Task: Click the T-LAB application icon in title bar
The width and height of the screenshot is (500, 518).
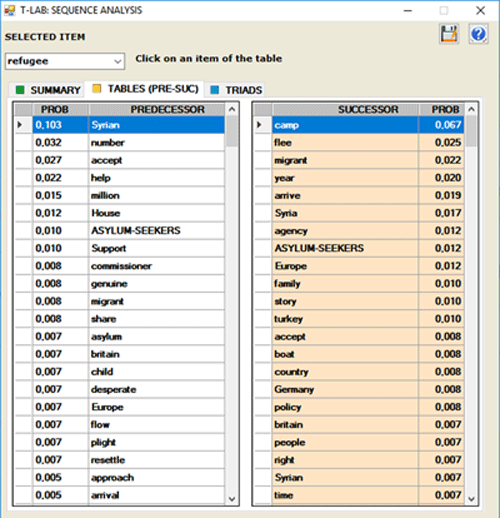Action: [x=10, y=10]
